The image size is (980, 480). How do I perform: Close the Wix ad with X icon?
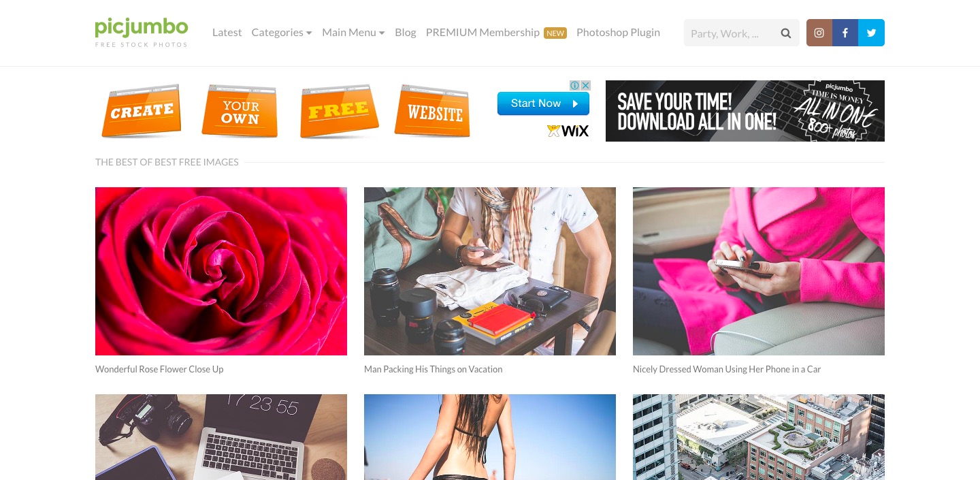[585, 85]
